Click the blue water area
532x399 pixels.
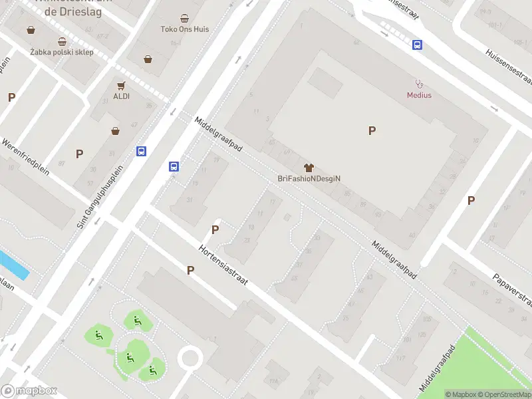tap(13, 265)
